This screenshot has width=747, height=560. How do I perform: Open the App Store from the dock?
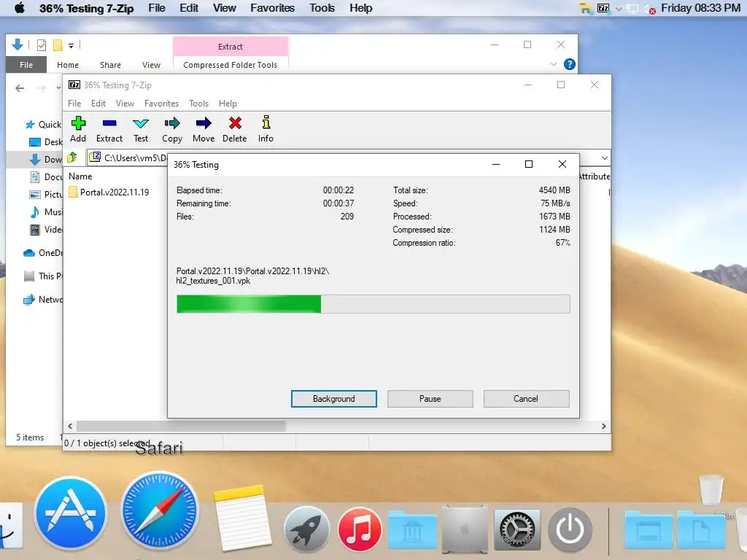[71, 514]
